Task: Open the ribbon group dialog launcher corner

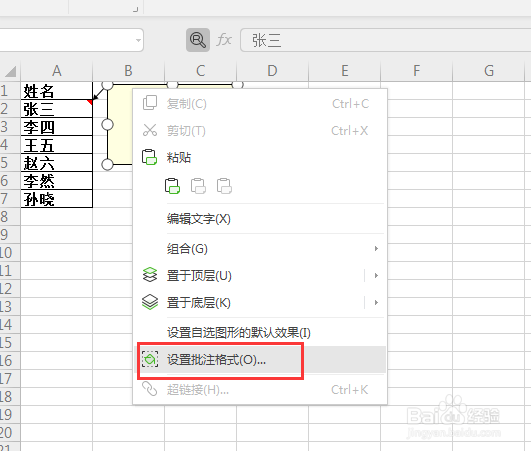Action: coord(135,9)
